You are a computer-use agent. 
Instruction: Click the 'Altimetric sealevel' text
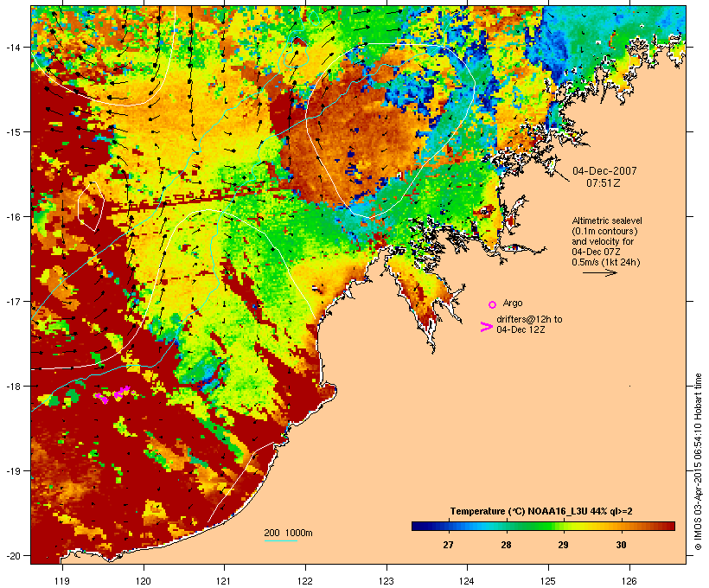click(x=607, y=220)
